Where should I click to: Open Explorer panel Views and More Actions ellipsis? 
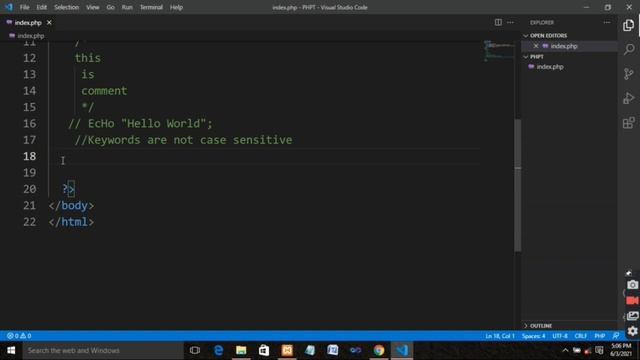point(607,22)
